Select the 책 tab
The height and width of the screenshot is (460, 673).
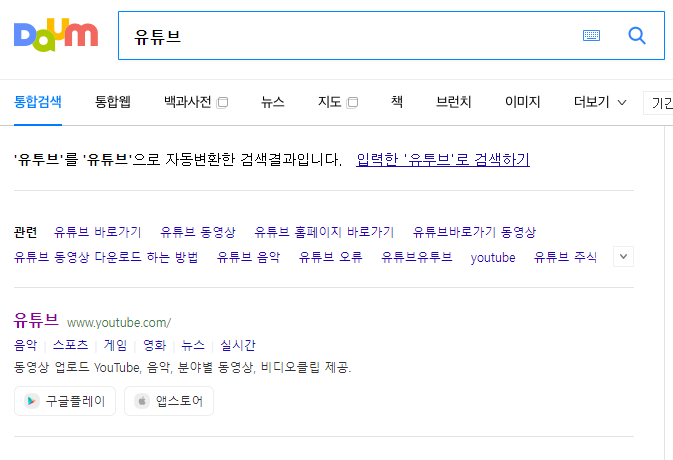(397, 102)
